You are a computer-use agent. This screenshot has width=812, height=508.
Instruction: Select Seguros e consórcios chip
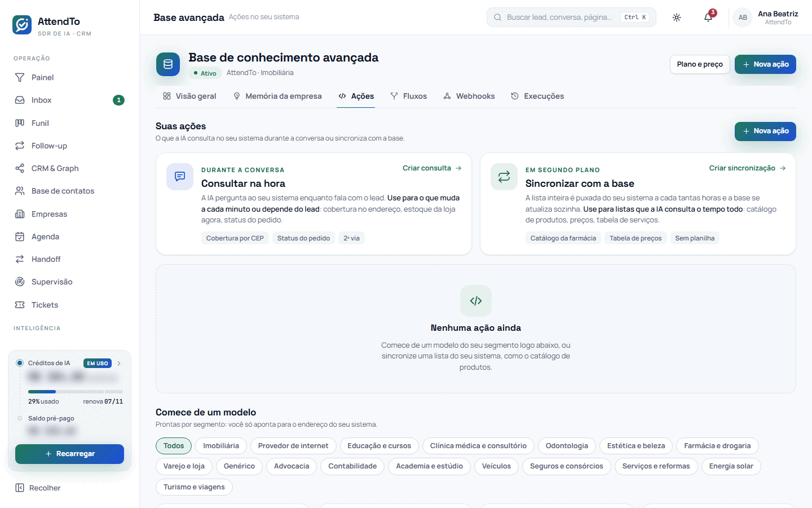pos(567,466)
